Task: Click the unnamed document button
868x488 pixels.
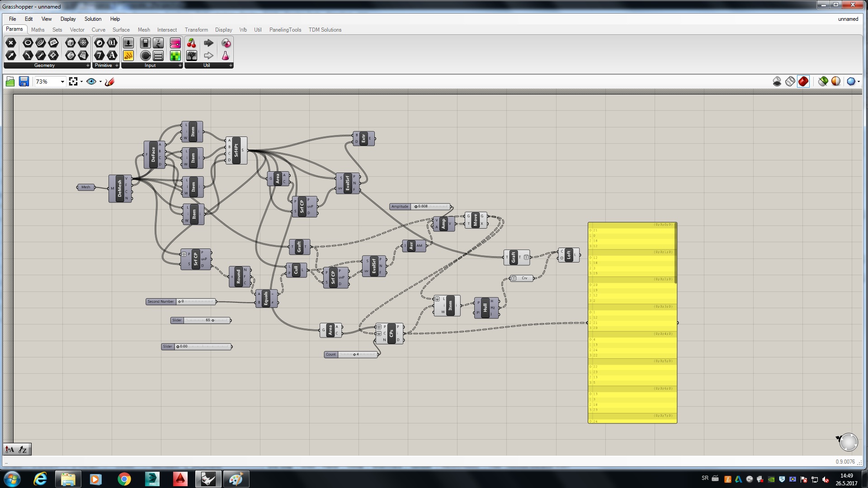Action: pos(848,19)
